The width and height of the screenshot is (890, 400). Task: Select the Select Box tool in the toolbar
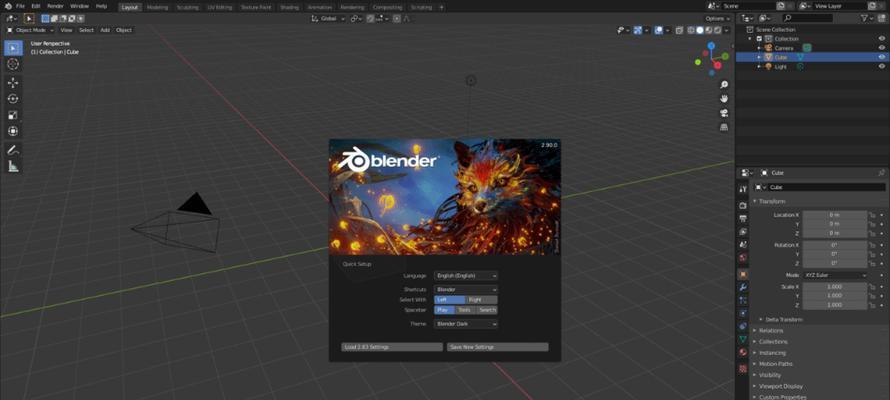tap(13, 48)
